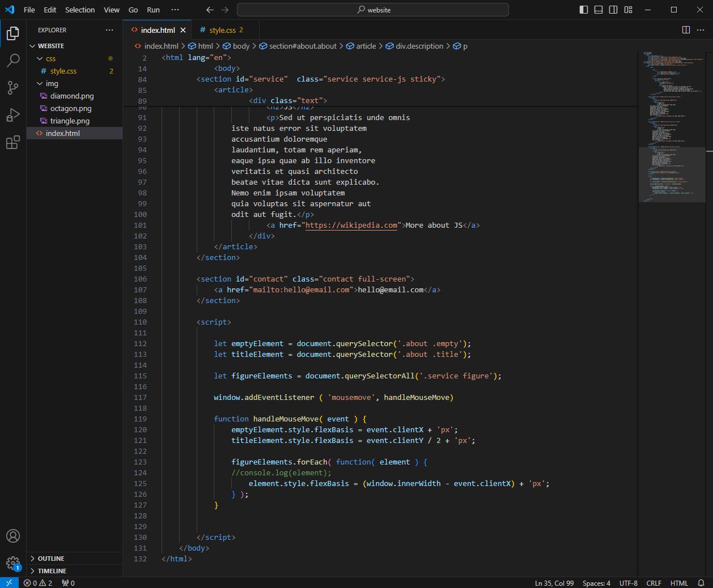Screen dimensions: 713x588
Task: Change the HTML language mode in status bar
Action: pyautogui.click(x=679, y=583)
